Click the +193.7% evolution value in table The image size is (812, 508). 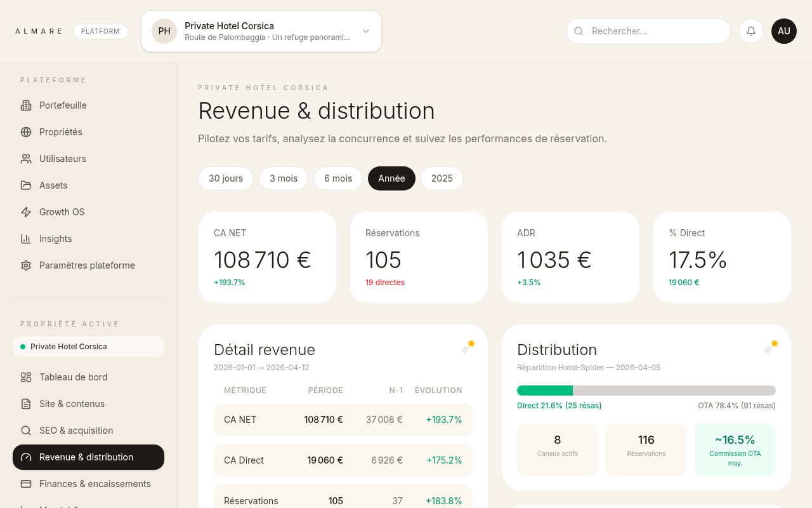(x=444, y=420)
